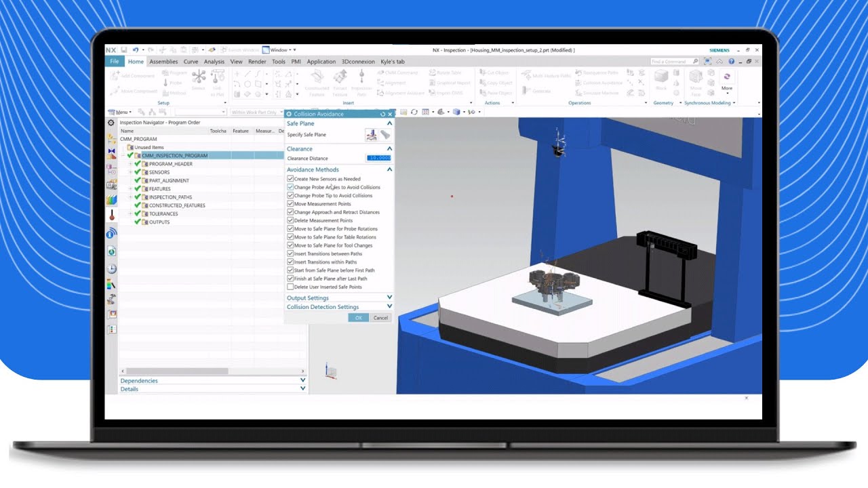Click the Find a Command search box

point(671,61)
